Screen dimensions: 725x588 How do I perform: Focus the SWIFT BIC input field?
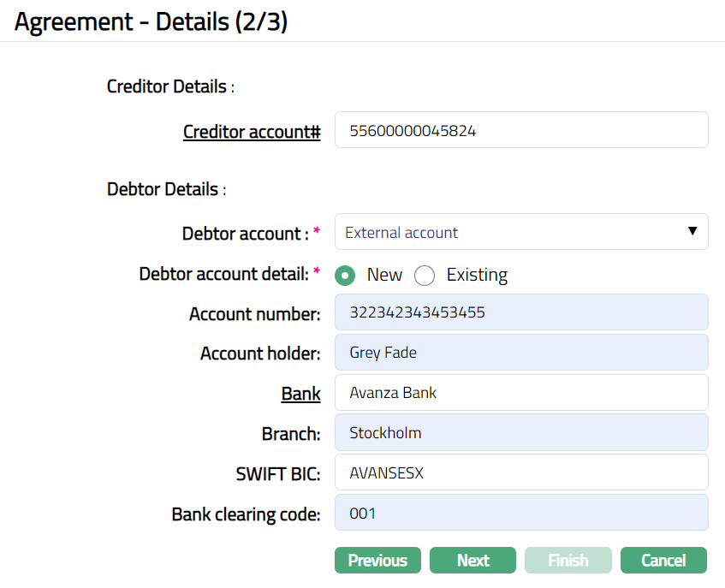[x=520, y=472]
